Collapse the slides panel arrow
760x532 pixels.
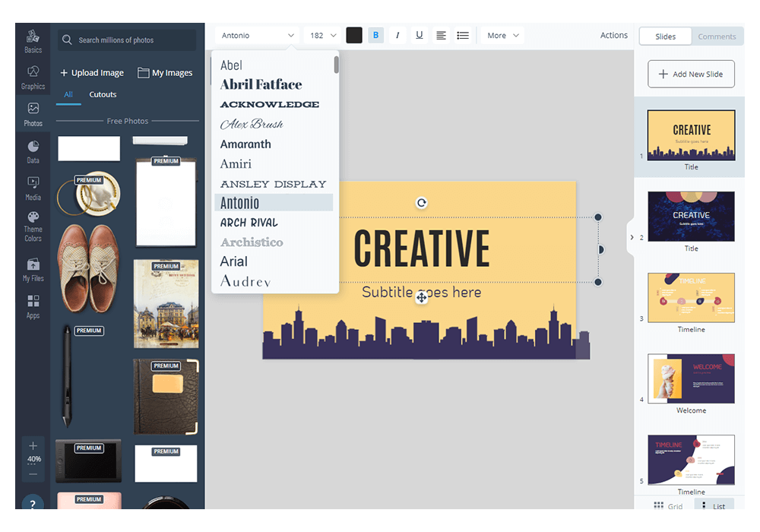pos(632,237)
